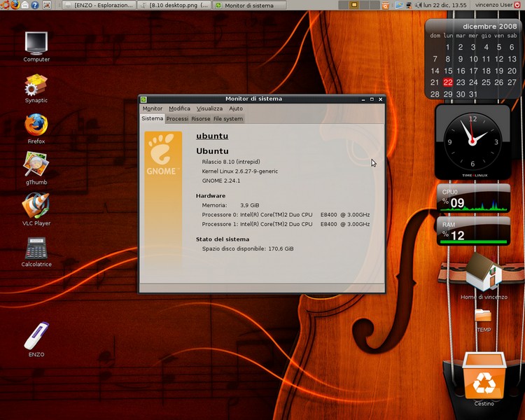Open Home di vincenzo house icon
Viewport: 525px width, 420px height.
(484, 276)
